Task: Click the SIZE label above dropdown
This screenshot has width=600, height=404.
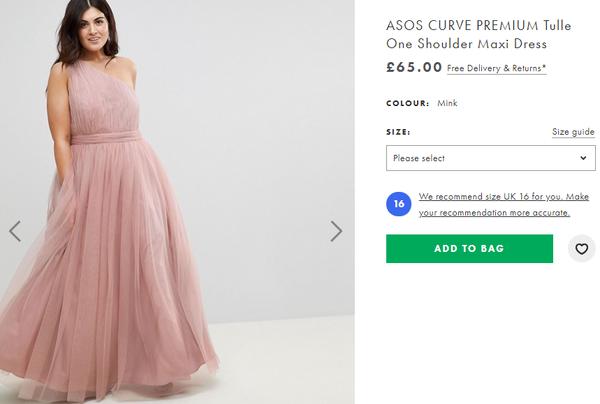Action: 398,132
